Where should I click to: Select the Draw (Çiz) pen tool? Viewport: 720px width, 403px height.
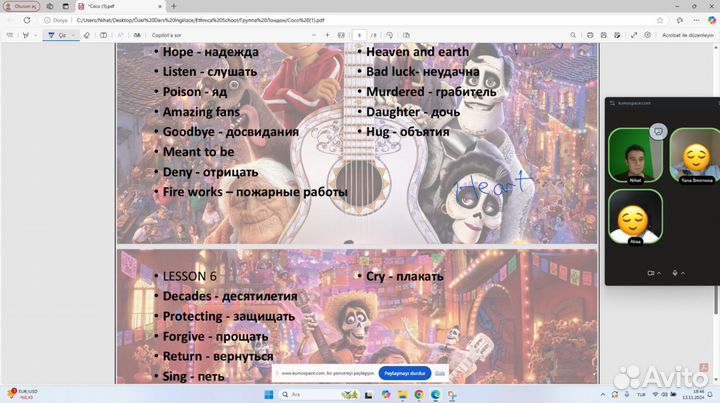coord(57,34)
